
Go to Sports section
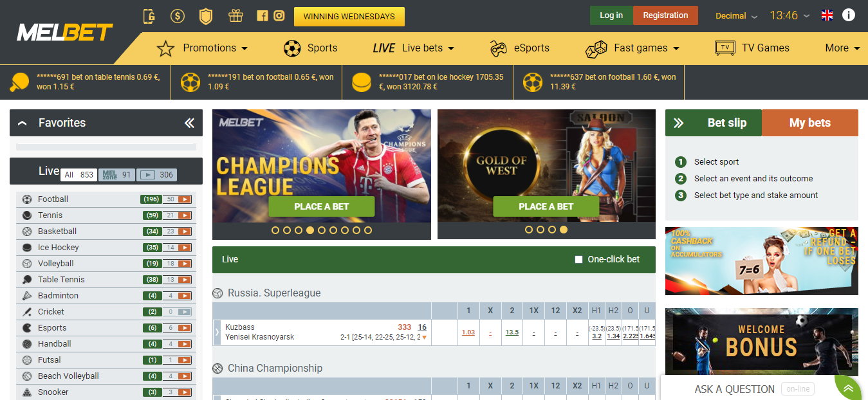click(x=310, y=48)
